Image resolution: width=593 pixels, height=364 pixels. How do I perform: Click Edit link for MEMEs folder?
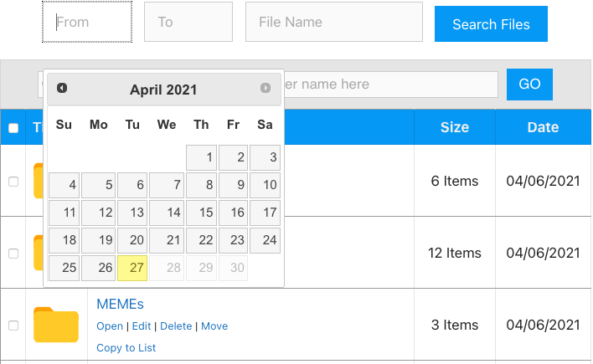[x=142, y=326]
